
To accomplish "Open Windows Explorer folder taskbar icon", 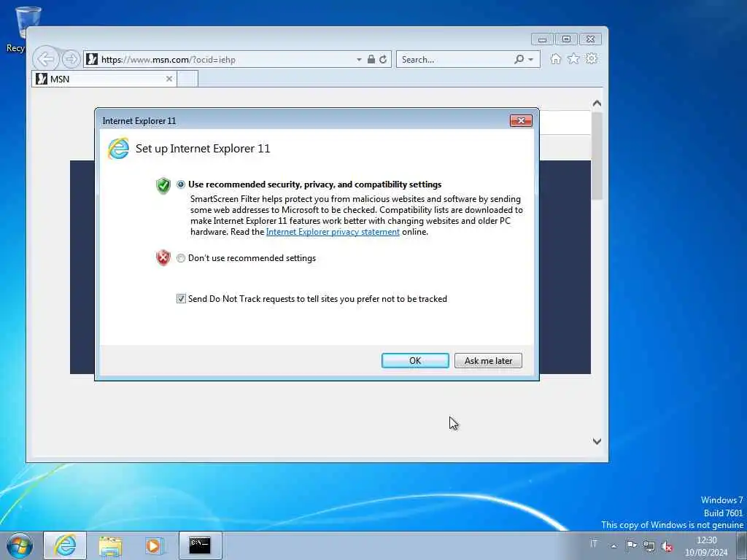I will click(110, 545).
